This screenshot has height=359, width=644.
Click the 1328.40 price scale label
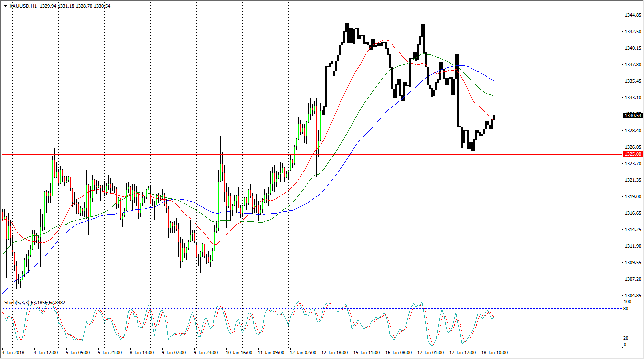[632, 131]
